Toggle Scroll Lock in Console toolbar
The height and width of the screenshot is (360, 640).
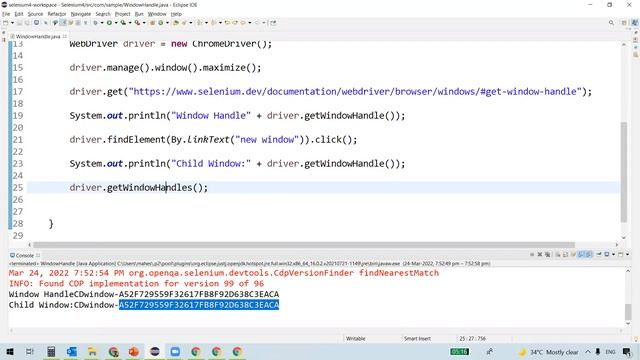click(x=566, y=254)
